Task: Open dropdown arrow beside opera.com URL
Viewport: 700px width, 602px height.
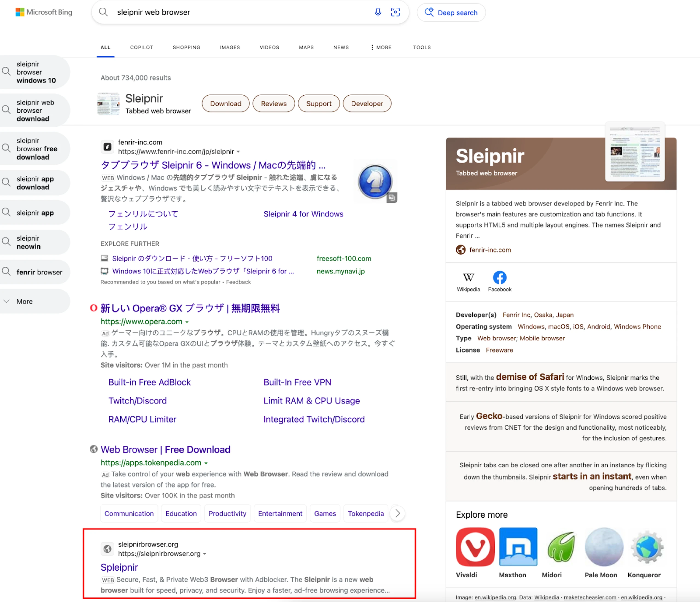Action: [x=187, y=322]
